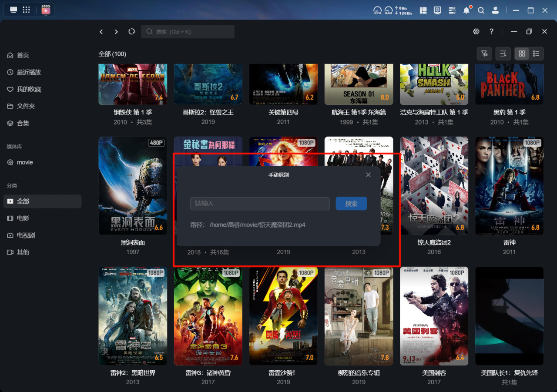The width and height of the screenshot is (557, 392).
Task: Go back with the left arrow
Action: pyautogui.click(x=101, y=32)
